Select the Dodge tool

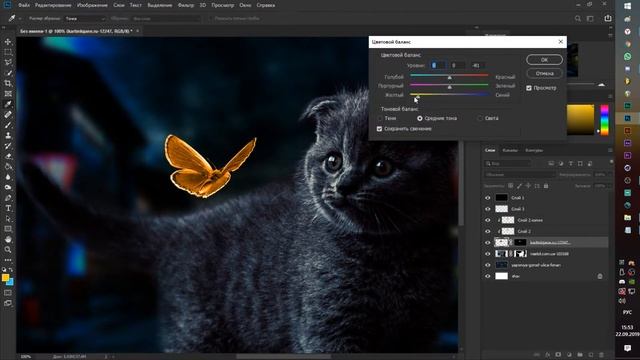pyautogui.click(x=8, y=187)
